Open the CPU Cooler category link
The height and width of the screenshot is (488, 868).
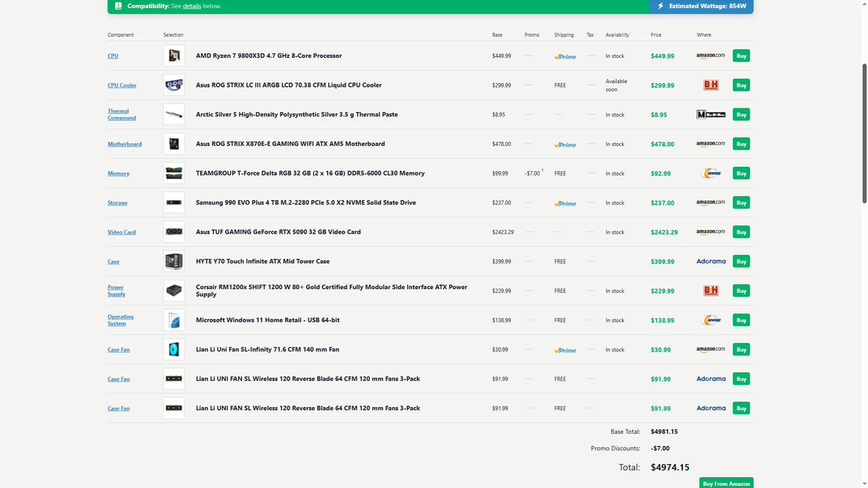pyautogui.click(x=122, y=85)
